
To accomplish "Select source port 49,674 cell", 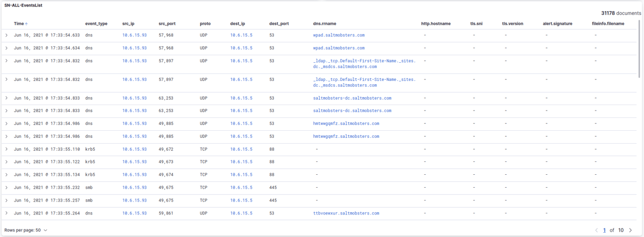I will (166, 174).
